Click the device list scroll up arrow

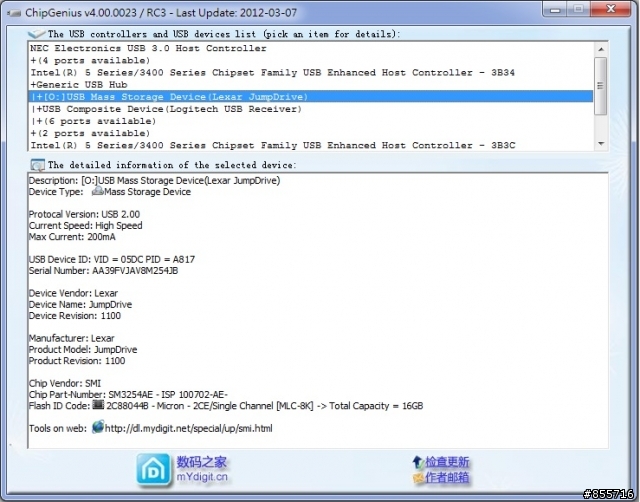pyautogui.click(x=601, y=49)
